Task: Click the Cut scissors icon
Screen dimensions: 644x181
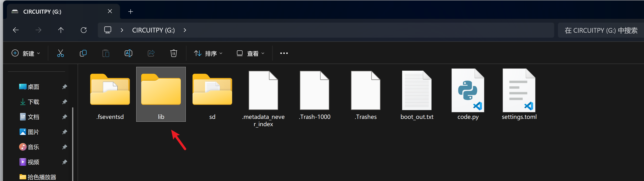Action: pos(61,53)
